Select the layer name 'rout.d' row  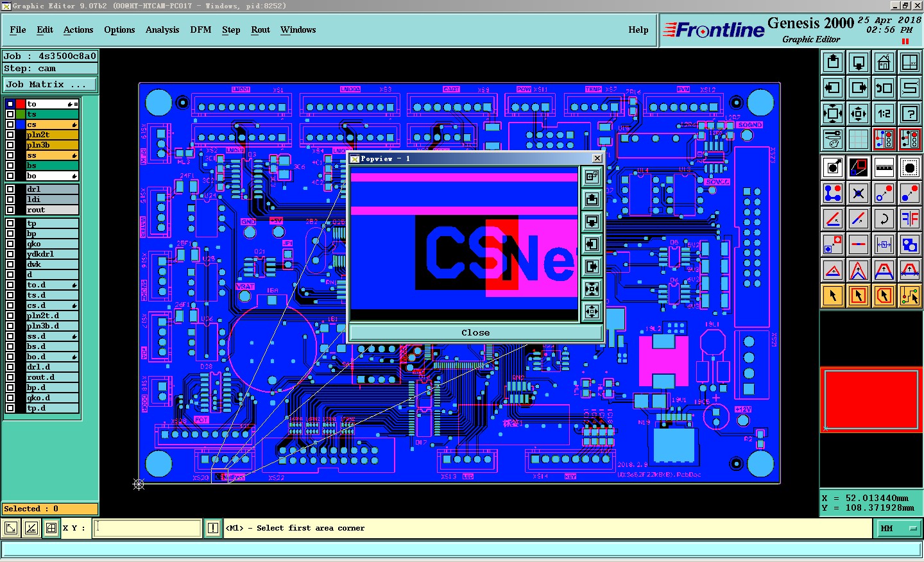tap(52, 377)
